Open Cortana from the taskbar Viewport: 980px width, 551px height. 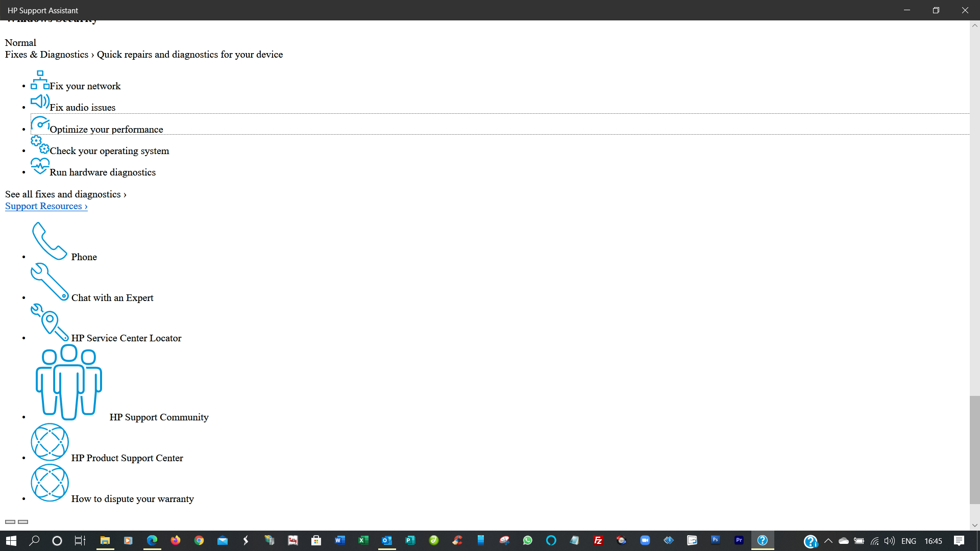(x=57, y=540)
